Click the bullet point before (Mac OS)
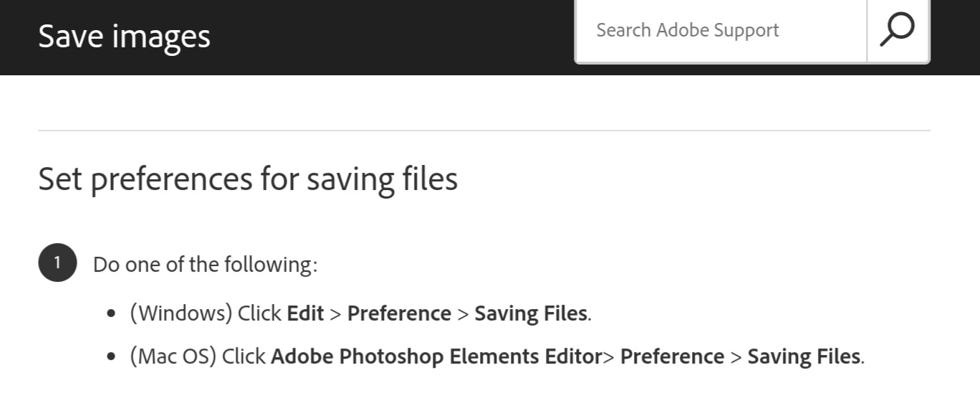The width and height of the screenshot is (980, 403). [111, 357]
